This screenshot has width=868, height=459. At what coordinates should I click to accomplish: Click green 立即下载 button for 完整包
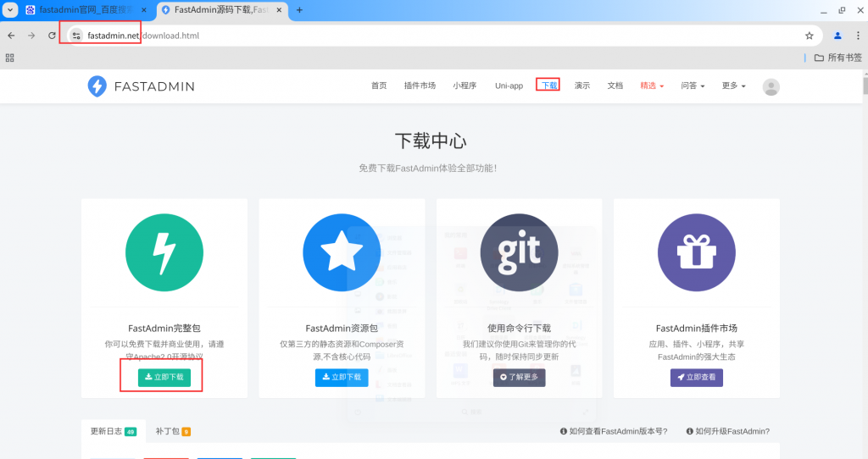pyautogui.click(x=164, y=377)
